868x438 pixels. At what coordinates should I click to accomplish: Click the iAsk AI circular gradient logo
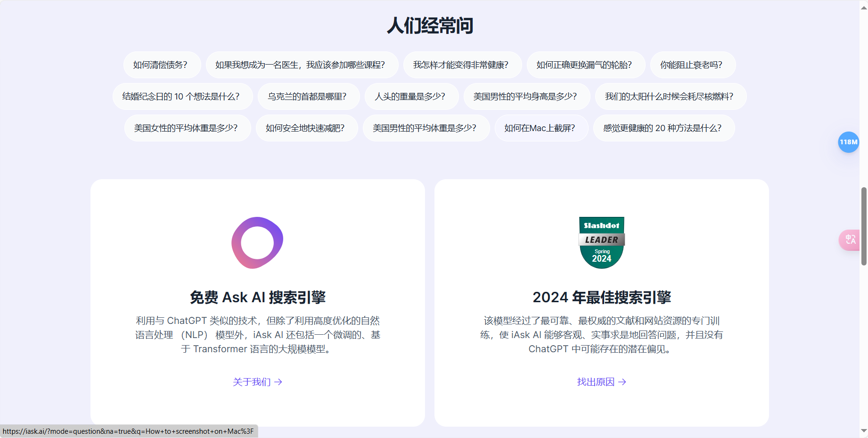[257, 243]
